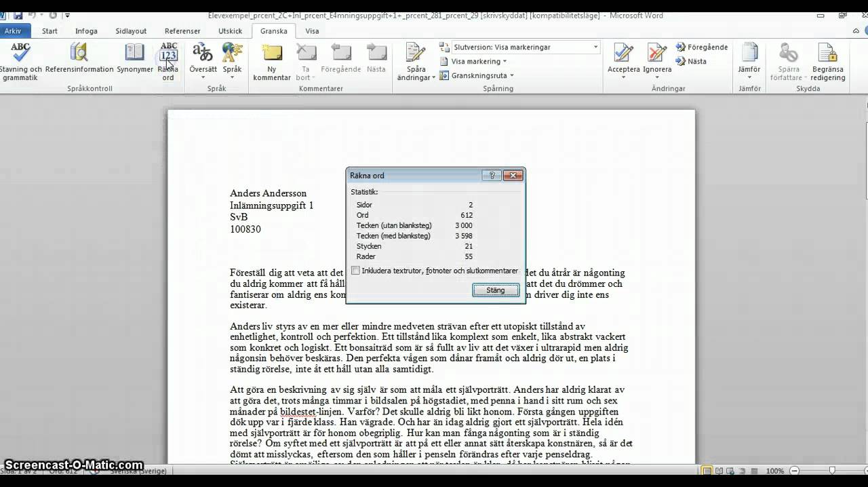Switch to Print Layout view in status bar
Viewport: 868px width, 487px height.
(x=707, y=471)
